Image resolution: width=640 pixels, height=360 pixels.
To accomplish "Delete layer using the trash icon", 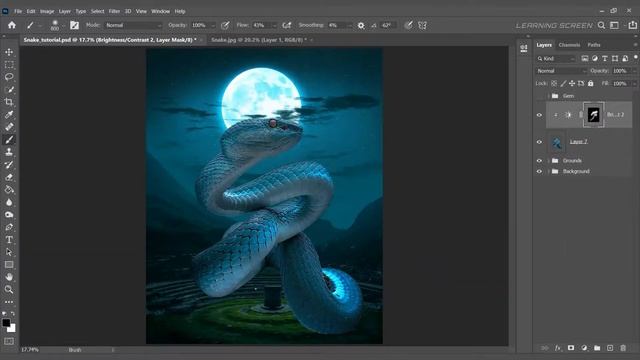I will (x=623, y=348).
